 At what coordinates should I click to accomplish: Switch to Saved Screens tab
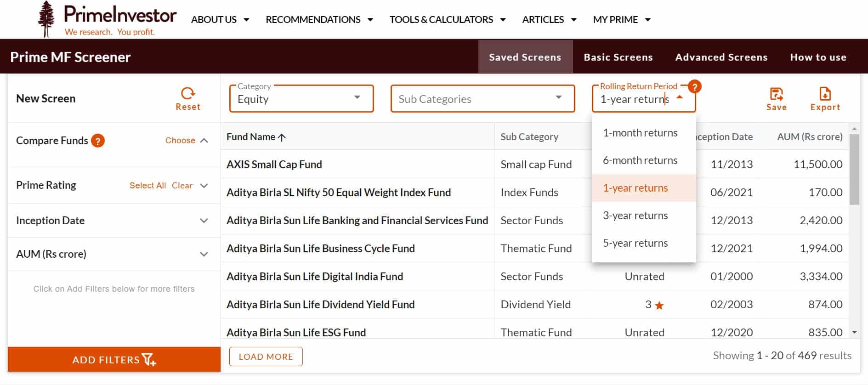tap(525, 57)
